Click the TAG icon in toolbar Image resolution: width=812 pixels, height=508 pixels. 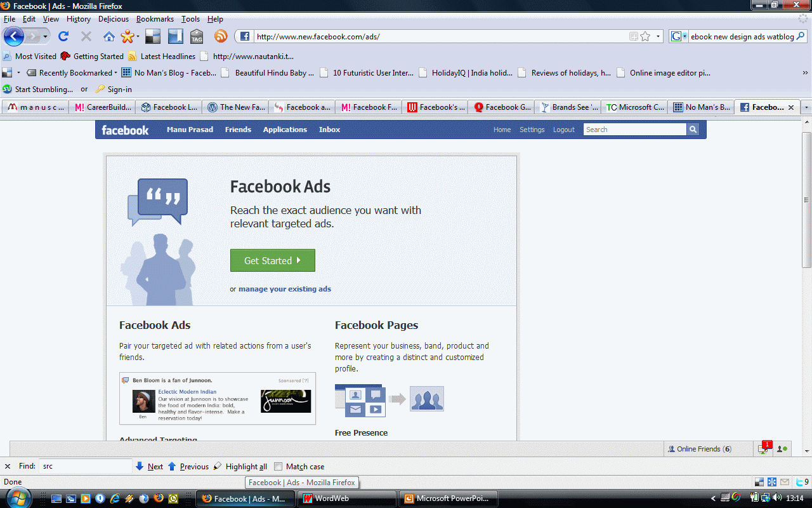pyautogui.click(x=197, y=36)
